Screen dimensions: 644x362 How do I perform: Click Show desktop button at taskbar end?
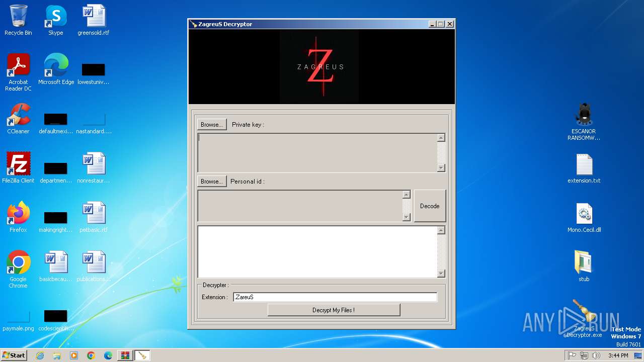pyautogui.click(x=637, y=355)
